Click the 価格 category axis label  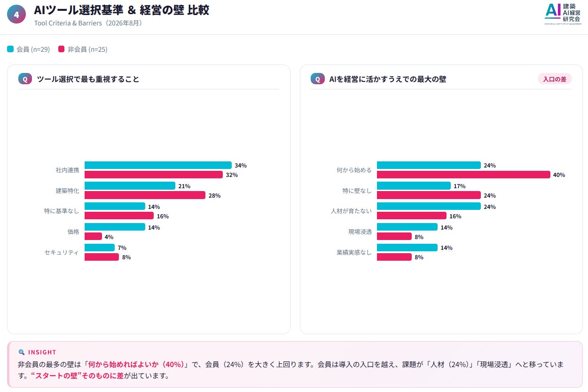pyautogui.click(x=73, y=232)
